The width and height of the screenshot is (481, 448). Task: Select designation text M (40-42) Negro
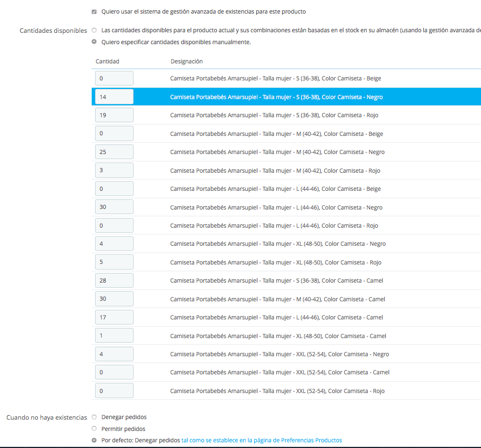[277, 152]
